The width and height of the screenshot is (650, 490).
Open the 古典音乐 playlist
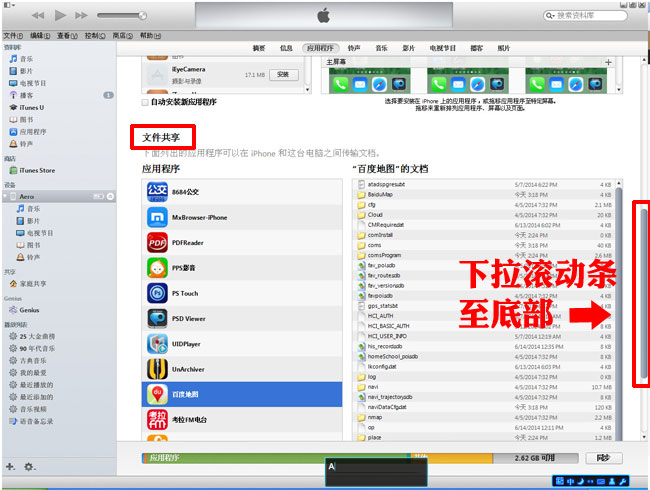point(28,360)
